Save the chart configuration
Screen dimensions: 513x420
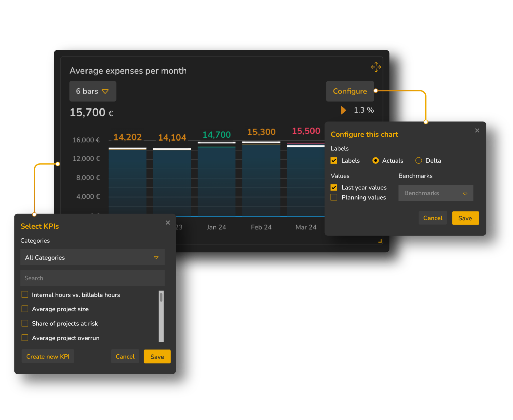(465, 218)
